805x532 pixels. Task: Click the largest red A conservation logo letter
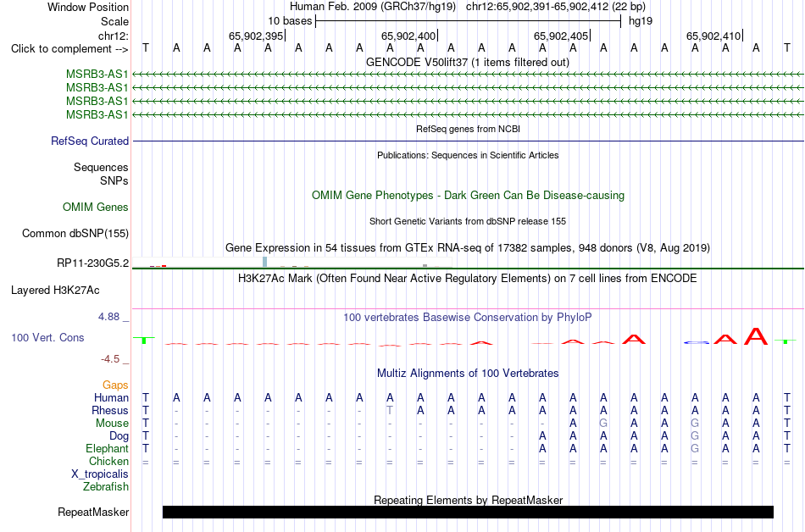tap(756, 336)
